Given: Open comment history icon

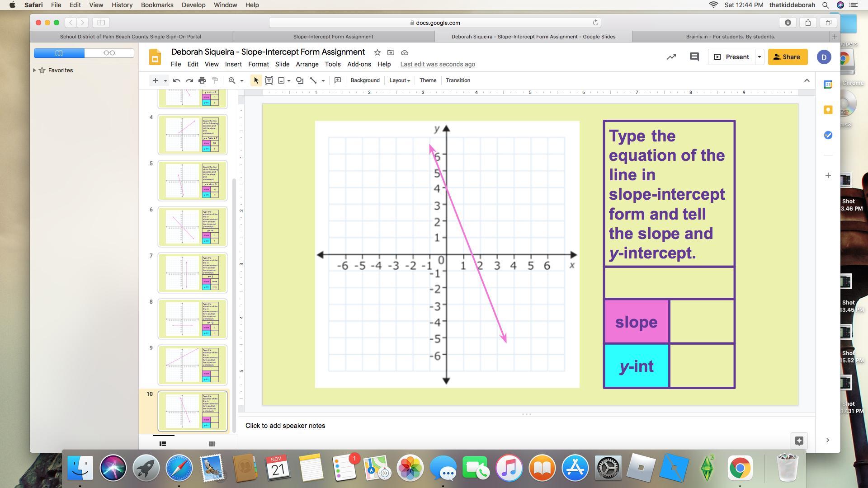Looking at the screenshot, I should 694,57.
